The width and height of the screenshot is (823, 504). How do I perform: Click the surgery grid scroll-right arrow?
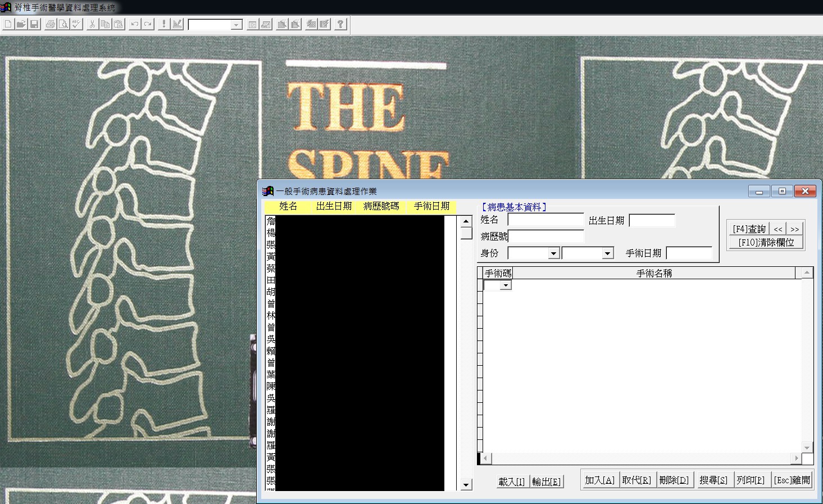(x=796, y=458)
